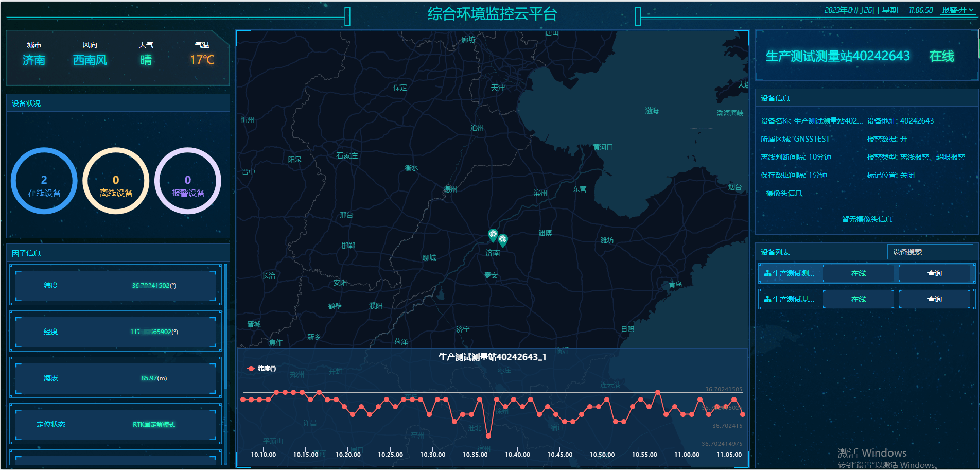Image resolution: width=980 pixels, height=470 pixels.
Task: Click the 标记位置: 关闭 entry
Action: (x=890, y=175)
